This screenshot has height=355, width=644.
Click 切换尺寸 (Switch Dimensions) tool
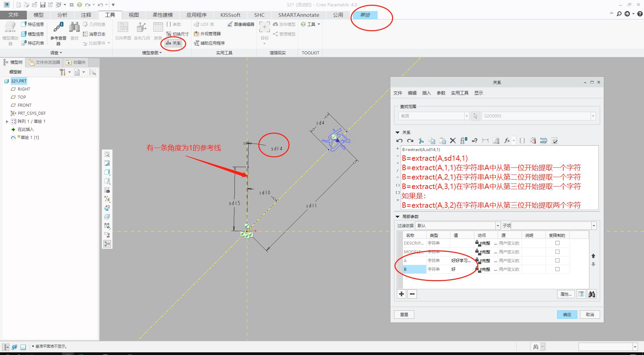click(x=177, y=34)
